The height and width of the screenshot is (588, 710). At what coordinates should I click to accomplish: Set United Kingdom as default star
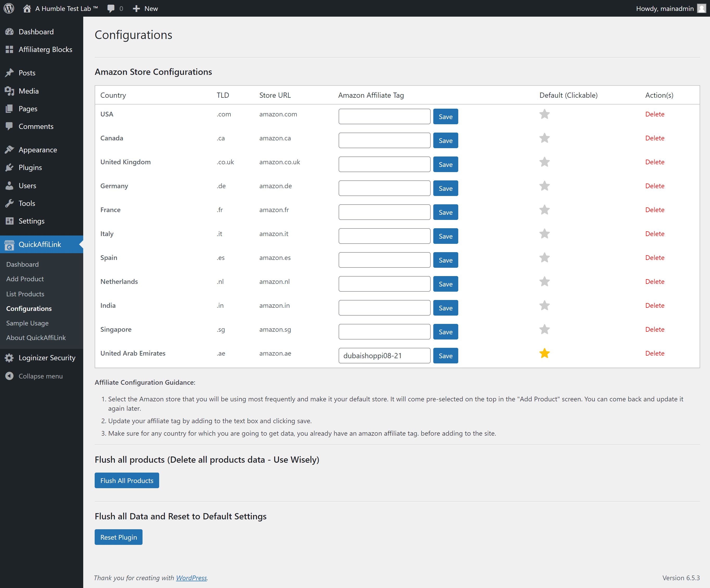[544, 162]
